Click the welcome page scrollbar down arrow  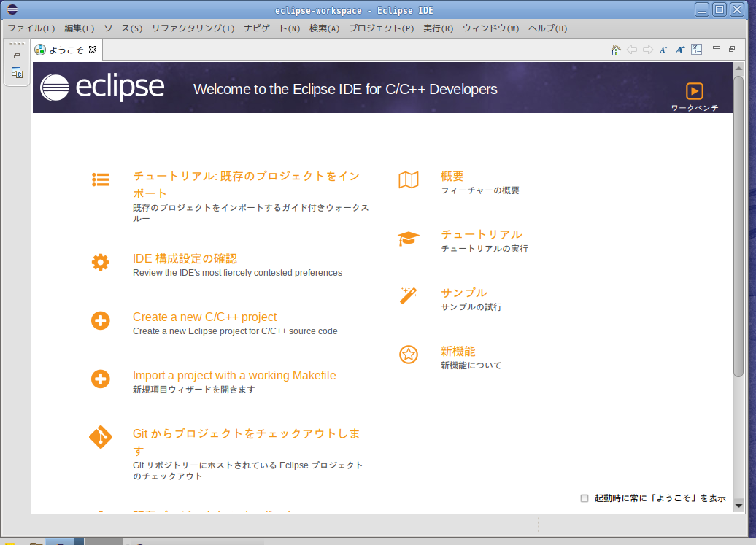point(738,506)
